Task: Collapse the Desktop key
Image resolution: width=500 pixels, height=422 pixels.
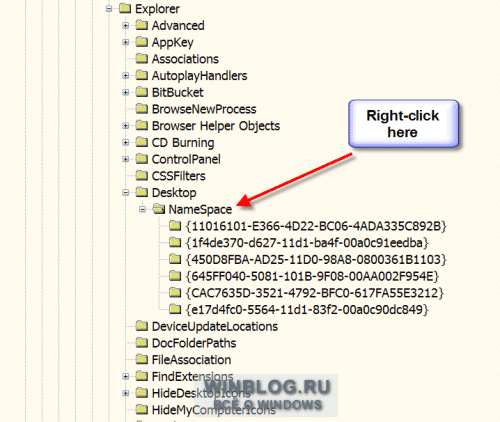Action: tap(126, 193)
